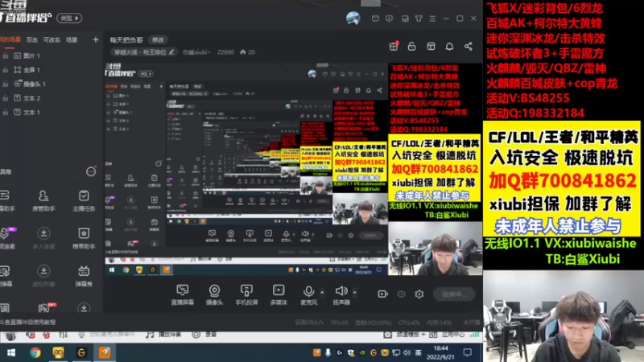Click the FPS:60 status text
The image size is (644, 362).
click(x=339, y=323)
